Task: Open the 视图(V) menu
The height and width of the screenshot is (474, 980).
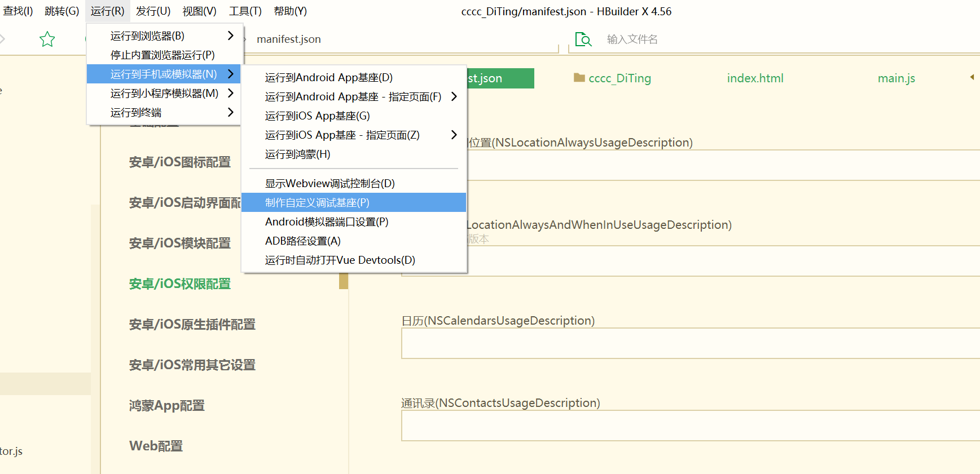Action: tap(200, 11)
